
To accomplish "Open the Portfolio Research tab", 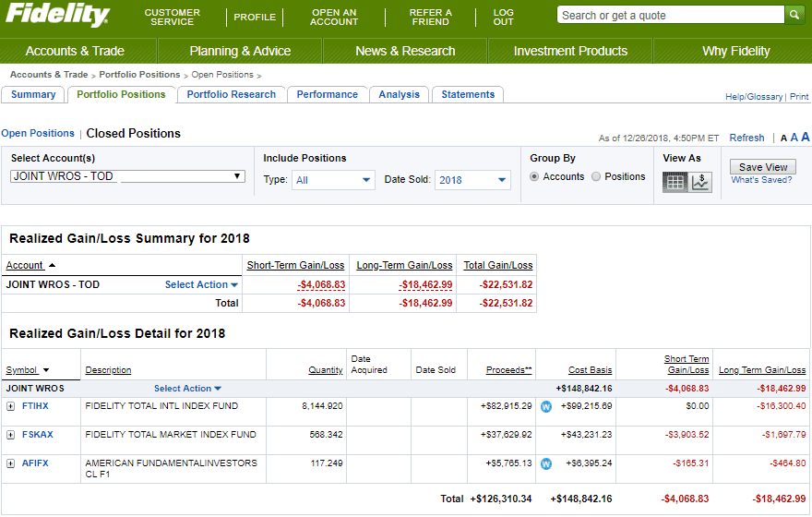I will pos(232,94).
